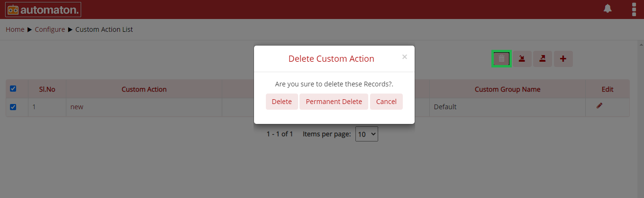Open the notifications bell icon

608,9
